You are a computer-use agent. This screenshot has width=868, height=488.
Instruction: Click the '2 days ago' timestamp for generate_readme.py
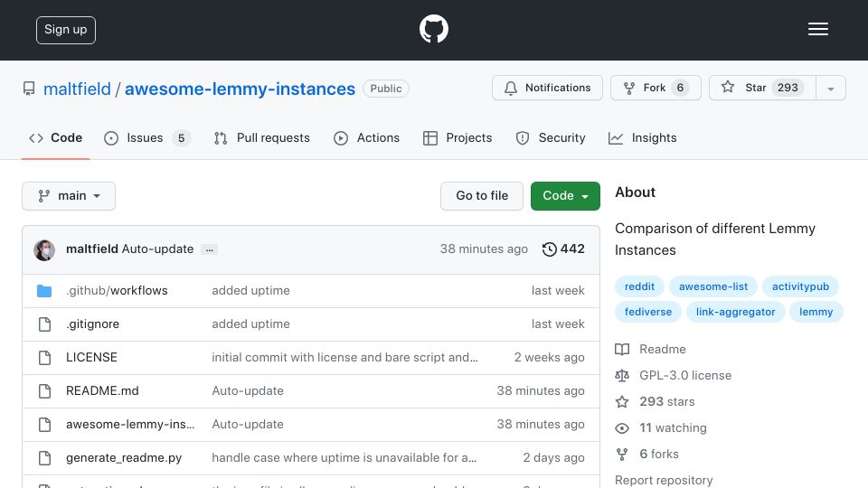(x=553, y=457)
